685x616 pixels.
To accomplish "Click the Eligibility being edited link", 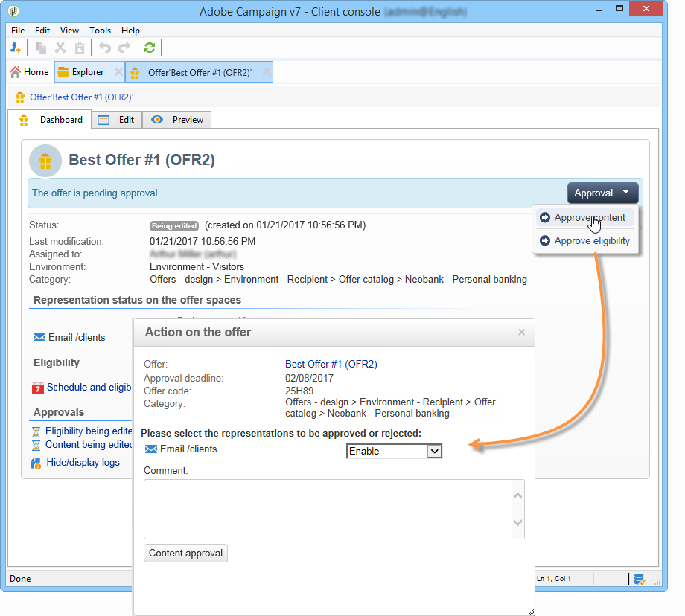I will coord(89,431).
